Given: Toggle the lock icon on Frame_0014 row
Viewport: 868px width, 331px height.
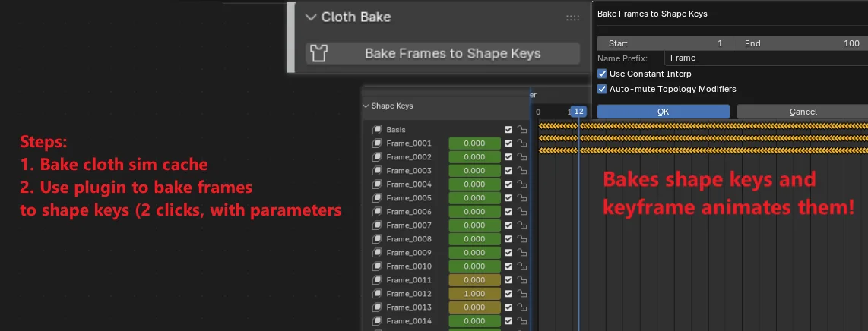Looking at the screenshot, I should coord(521,321).
